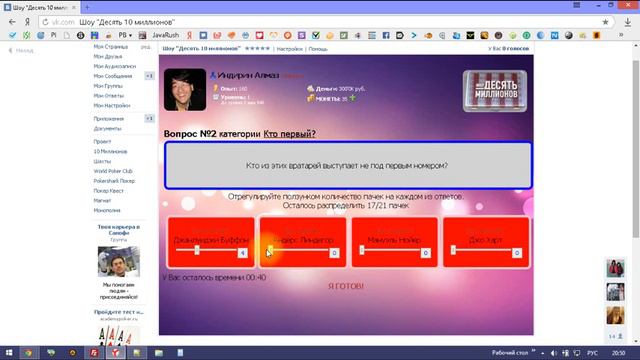Open the red Я Yandex bookmark
The width and height of the screenshot is (640, 360).
click(x=189, y=36)
